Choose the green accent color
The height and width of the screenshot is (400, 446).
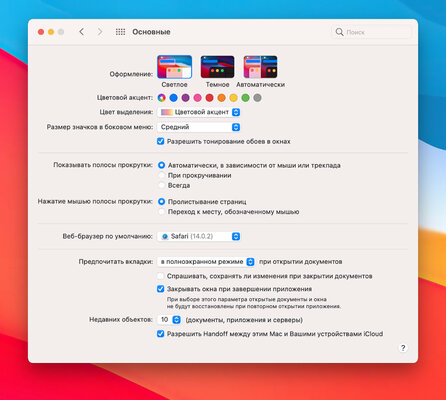click(245, 98)
